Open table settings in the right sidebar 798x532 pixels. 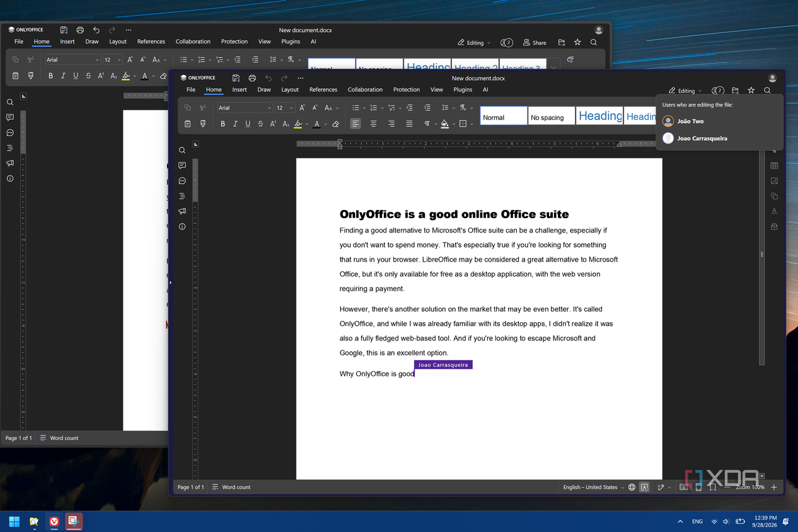pos(774,166)
